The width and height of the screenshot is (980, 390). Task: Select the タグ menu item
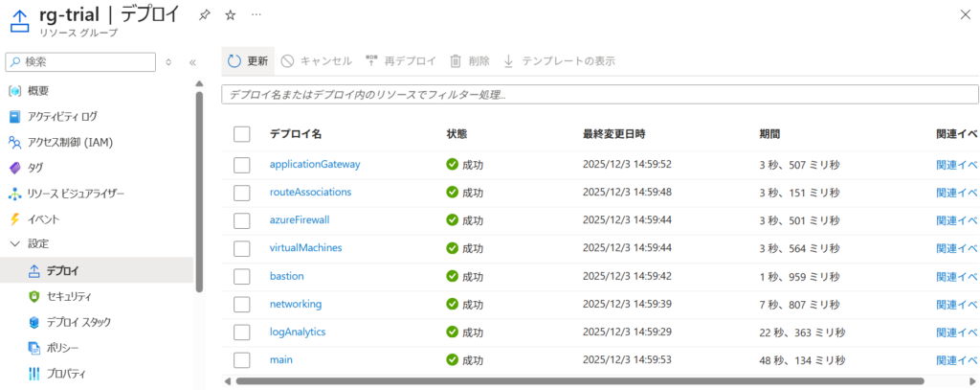(x=35, y=168)
